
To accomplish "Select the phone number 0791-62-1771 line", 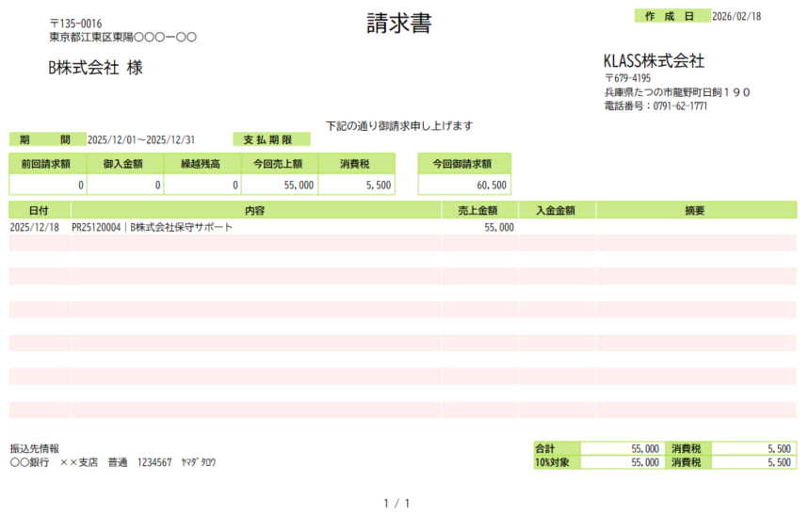I will (655, 106).
